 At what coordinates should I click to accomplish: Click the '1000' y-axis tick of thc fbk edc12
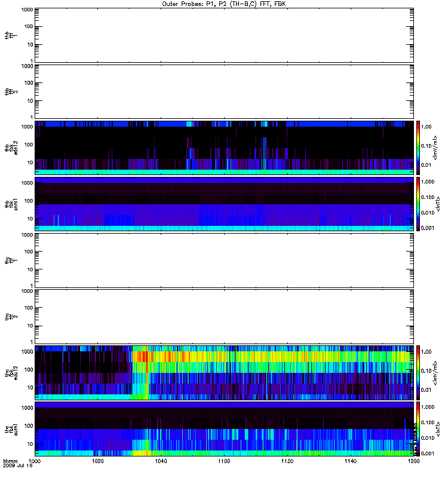coord(27,351)
